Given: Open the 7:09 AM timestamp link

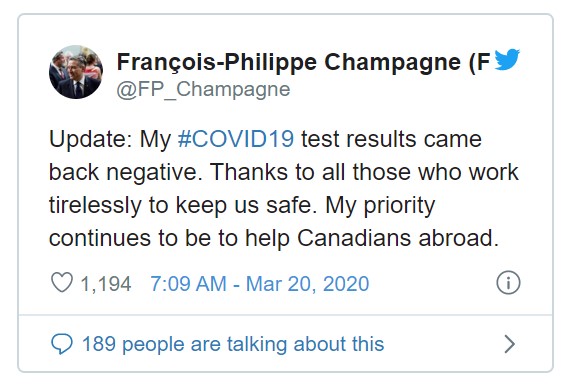Looking at the screenshot, I should pos(188,284).
